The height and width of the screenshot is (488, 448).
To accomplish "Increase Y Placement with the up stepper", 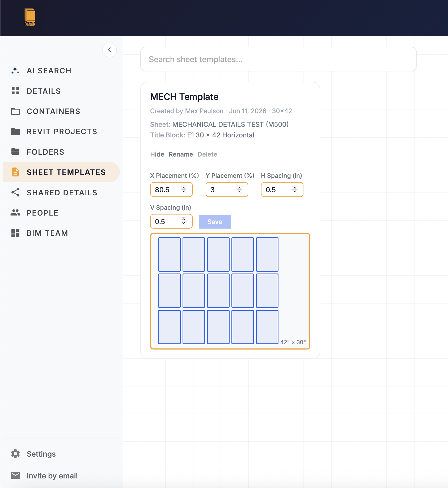I will 239,187.
